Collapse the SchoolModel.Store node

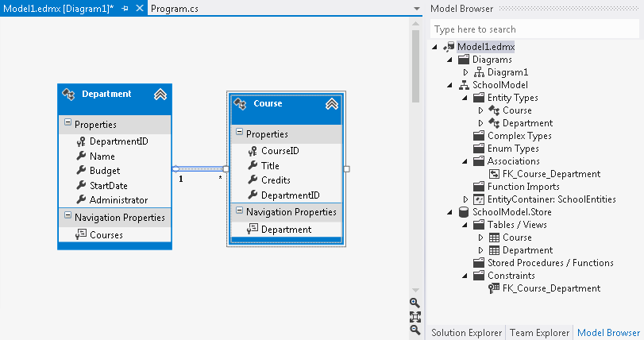(x=450, y=212)
